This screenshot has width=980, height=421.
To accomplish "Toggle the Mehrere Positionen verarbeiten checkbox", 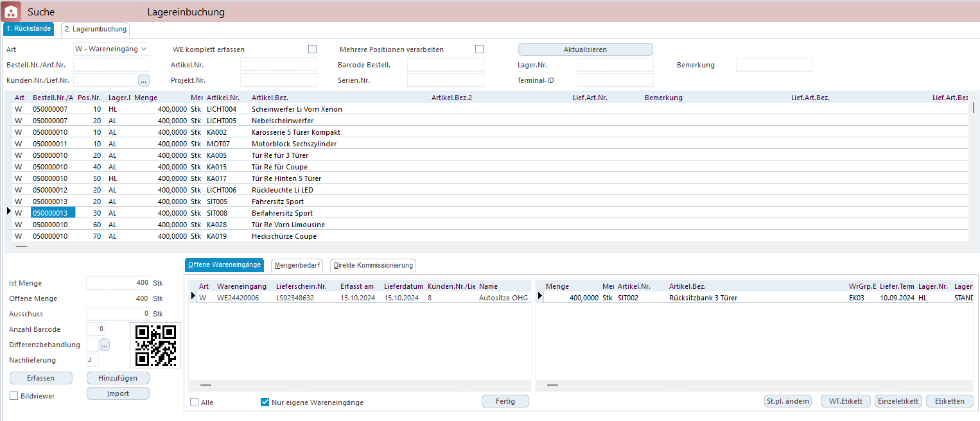I will point(479,49).
